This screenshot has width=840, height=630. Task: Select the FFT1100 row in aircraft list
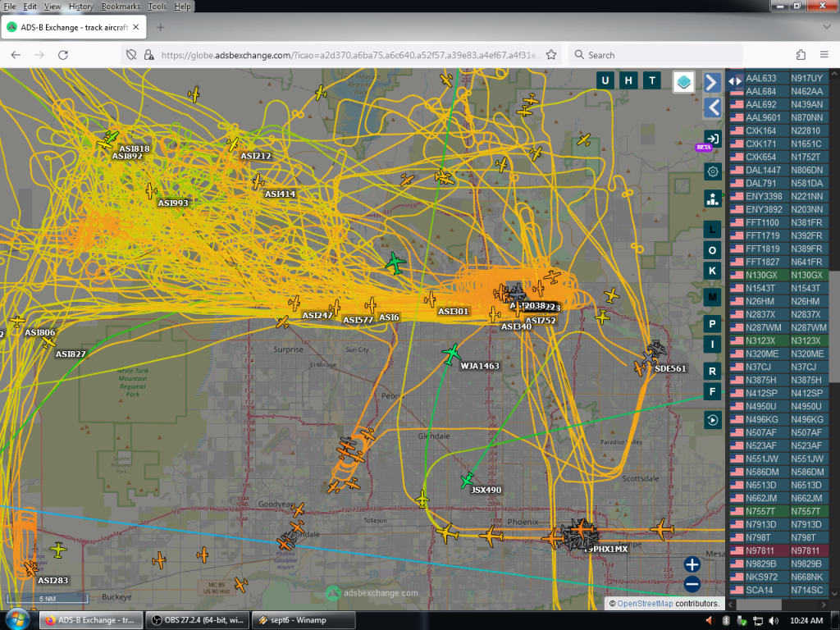[779, 222]
